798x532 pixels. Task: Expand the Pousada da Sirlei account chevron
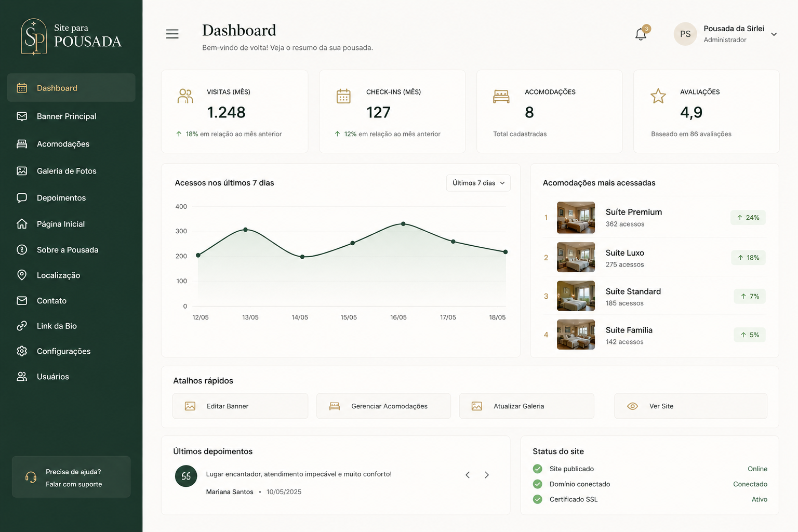coord(774,34)
